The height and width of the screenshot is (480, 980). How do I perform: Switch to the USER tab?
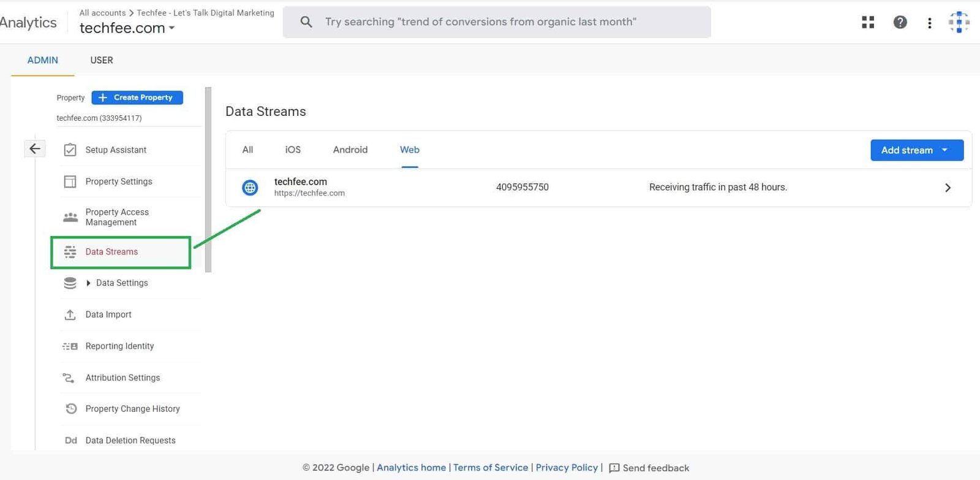click(102, 60)
